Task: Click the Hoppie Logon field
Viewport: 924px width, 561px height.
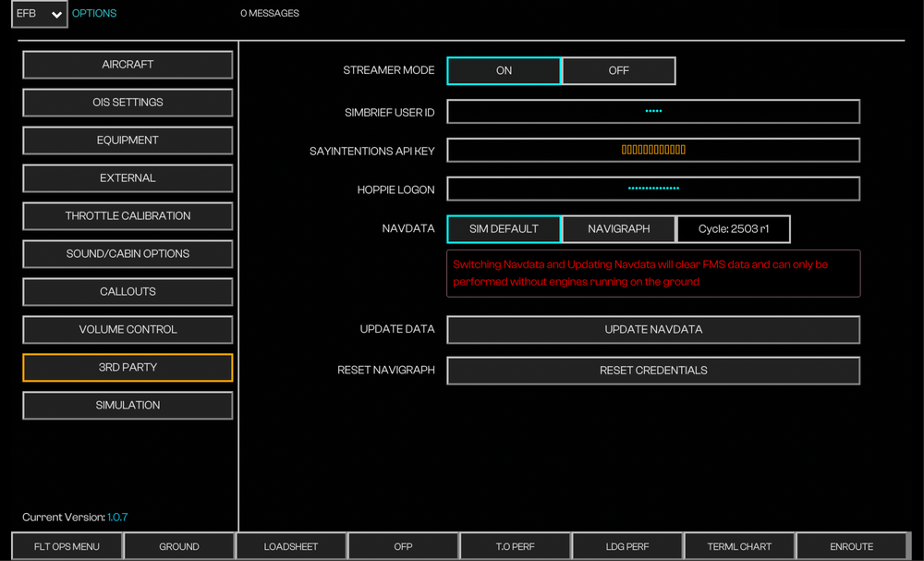Action: click(653, 189)
